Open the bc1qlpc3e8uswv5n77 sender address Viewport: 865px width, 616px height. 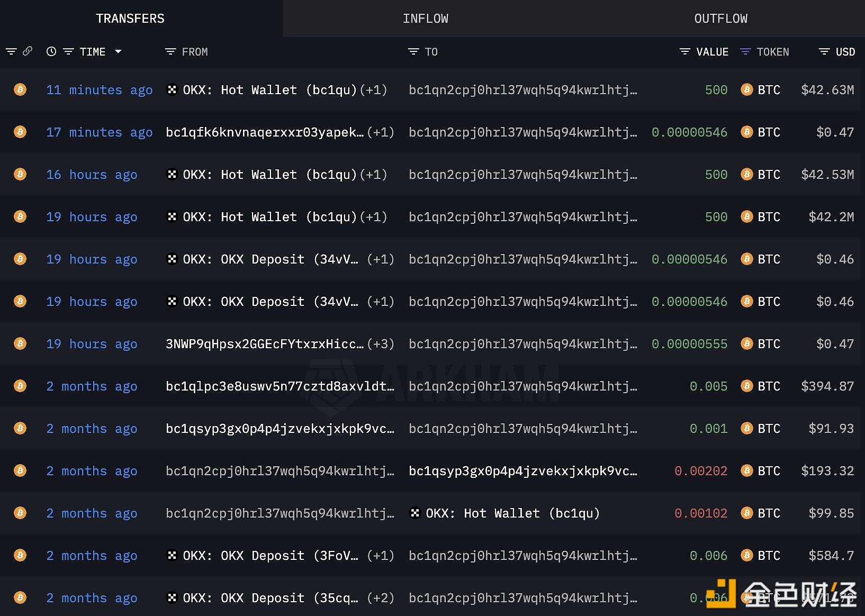pyautogui.click(x=280, y=386)
